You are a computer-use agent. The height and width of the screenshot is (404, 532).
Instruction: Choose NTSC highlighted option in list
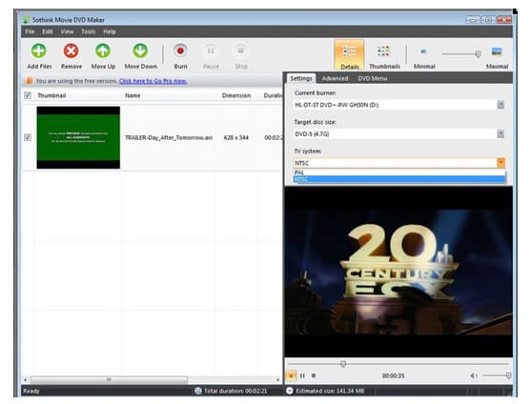point(399,179)
